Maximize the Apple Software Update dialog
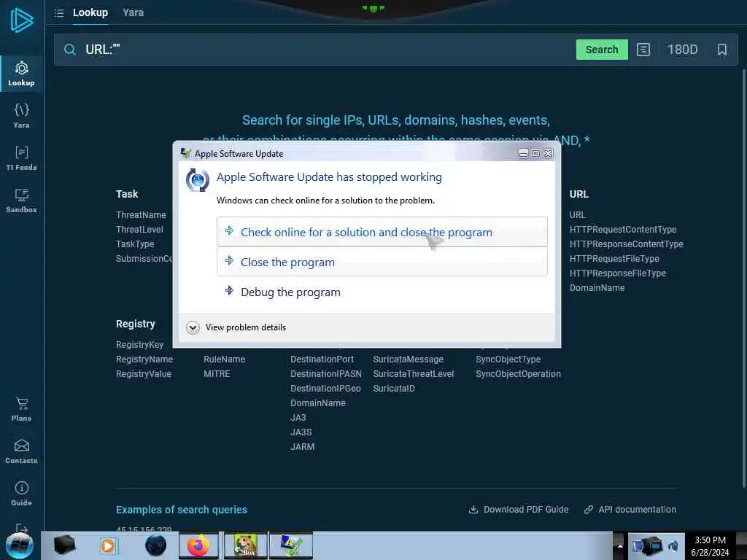Image resolution: width=747 pixels, height=560 pixels. click(x=536, y=153)
